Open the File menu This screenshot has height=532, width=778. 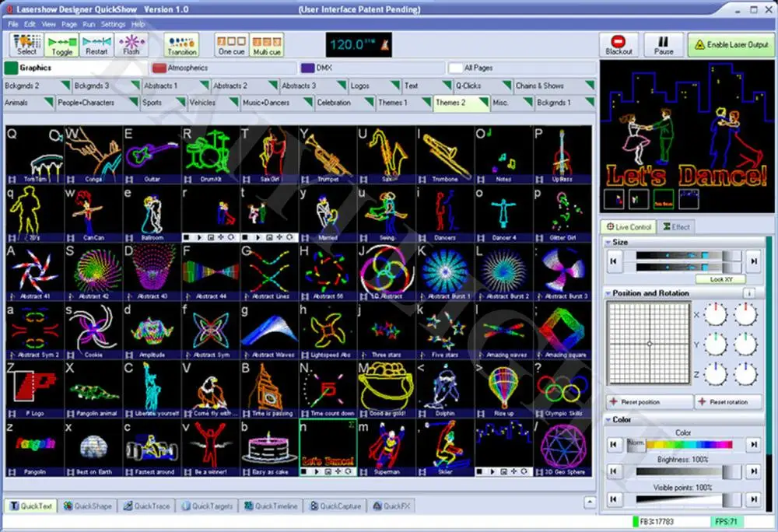(13, 24)
